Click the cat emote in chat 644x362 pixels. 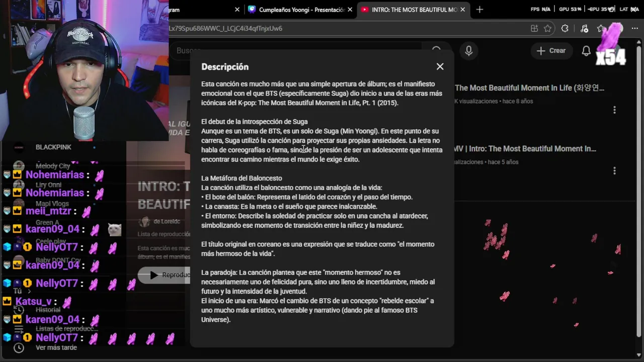115,230
